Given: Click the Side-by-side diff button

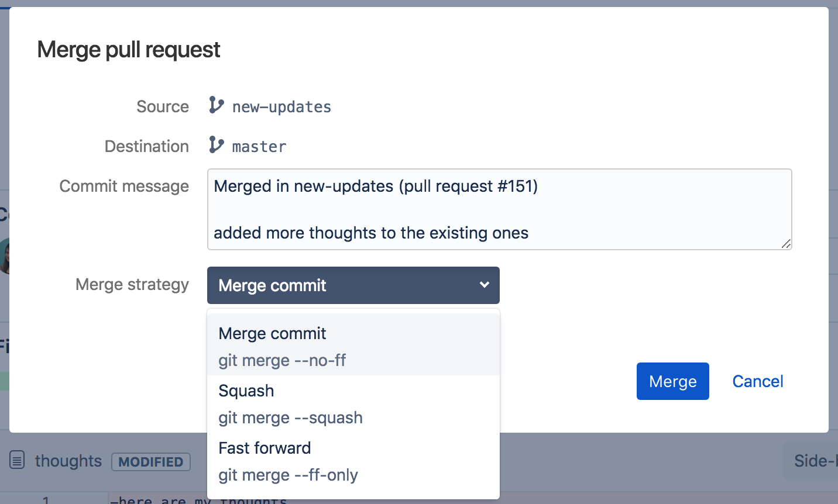Looking at the screenshot, I should pyautogui.click(x=814, y=461).
